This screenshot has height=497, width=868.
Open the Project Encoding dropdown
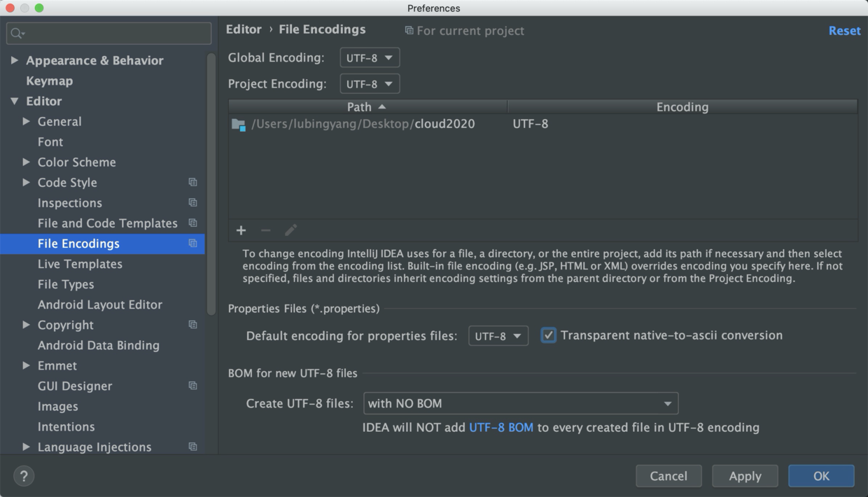pyautogui.click(x=370, y=84)
